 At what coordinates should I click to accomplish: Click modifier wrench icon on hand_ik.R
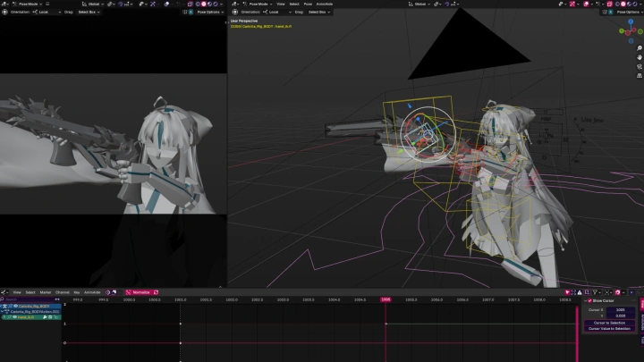[45, 316]
